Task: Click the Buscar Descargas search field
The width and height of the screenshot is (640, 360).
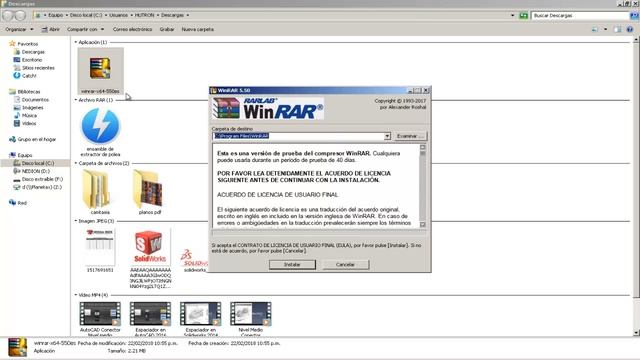Action: 580,16
